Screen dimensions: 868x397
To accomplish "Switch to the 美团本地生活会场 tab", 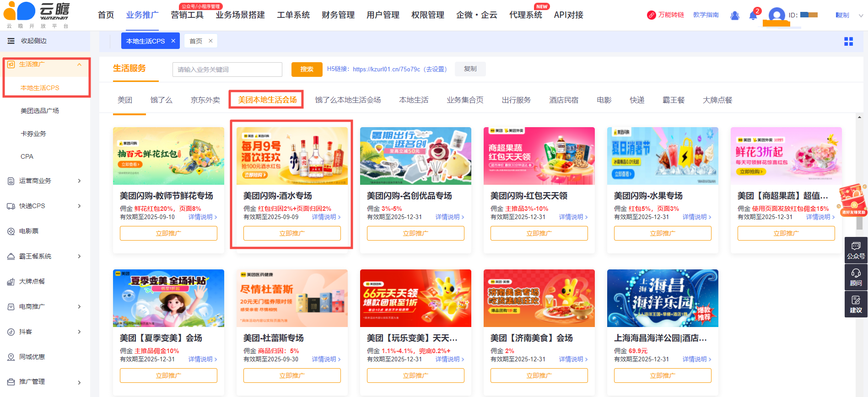I will coord(267,100).
